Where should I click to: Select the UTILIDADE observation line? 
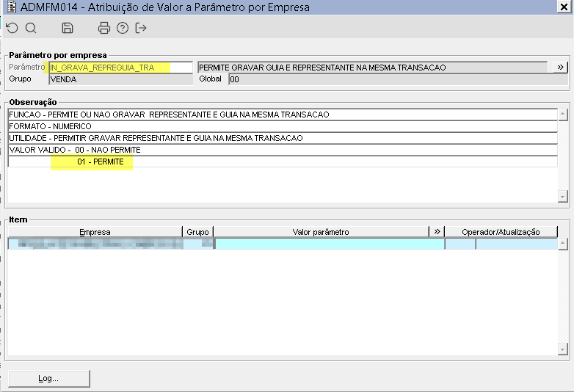(x=283, y=138)
